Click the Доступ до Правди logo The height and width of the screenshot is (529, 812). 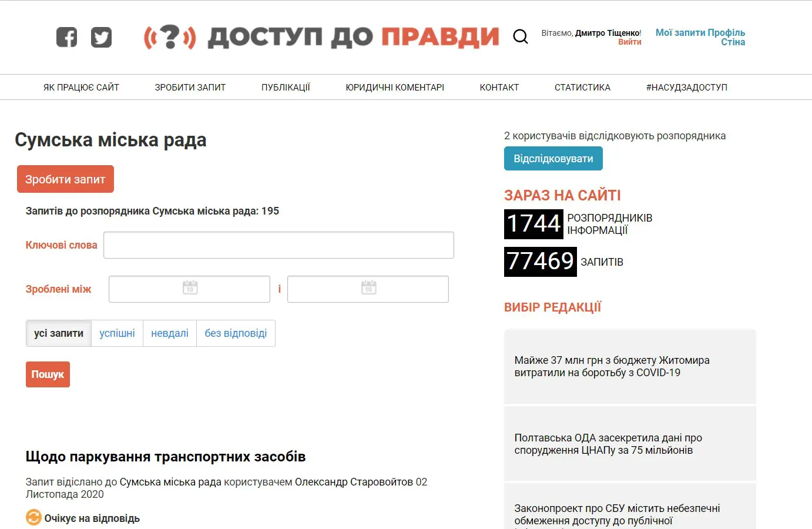point(320,36)
